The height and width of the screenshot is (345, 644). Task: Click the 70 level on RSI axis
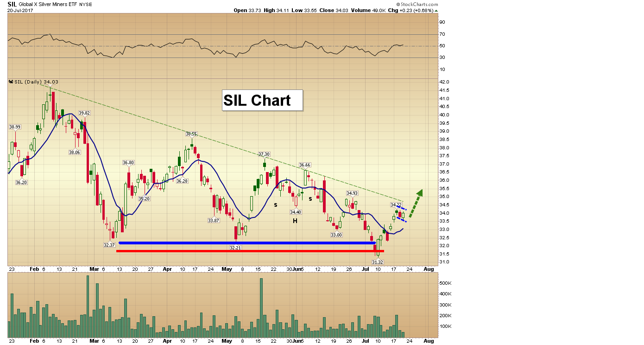tap(442, 34)
